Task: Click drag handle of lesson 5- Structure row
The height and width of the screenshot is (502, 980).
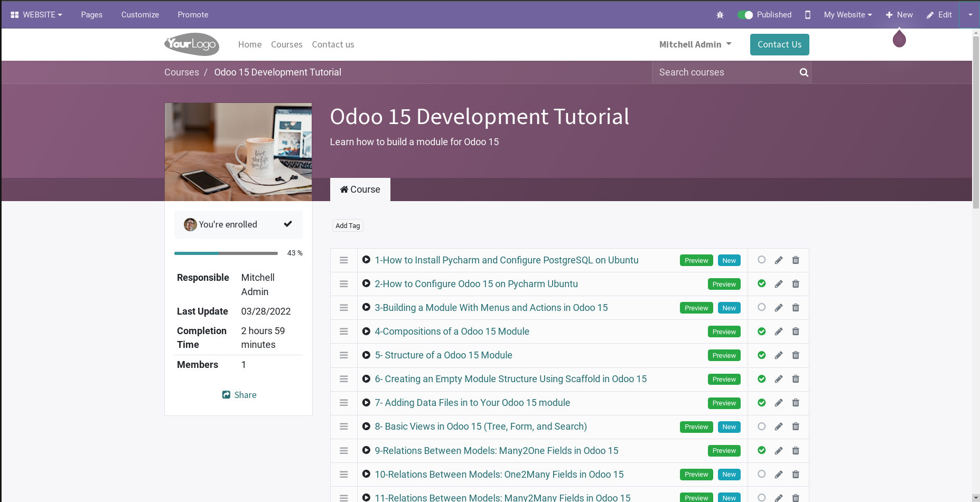Action: [344, 355]
